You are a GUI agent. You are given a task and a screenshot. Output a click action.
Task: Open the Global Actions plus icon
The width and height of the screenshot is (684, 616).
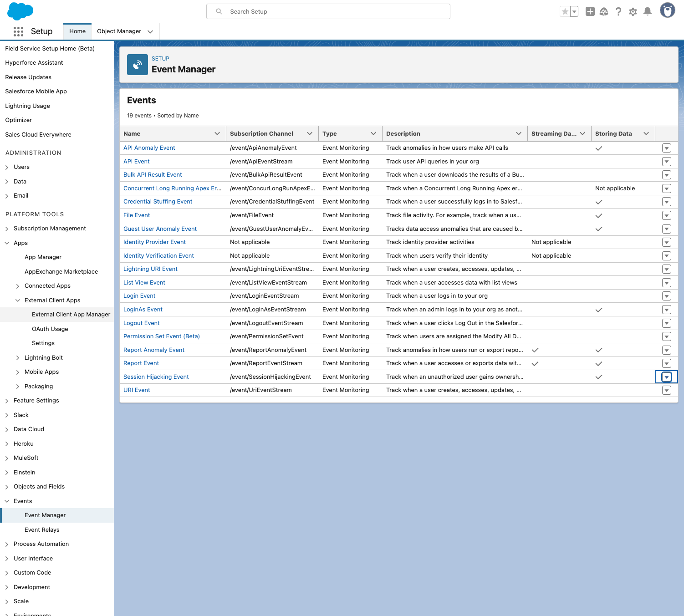click(590, 11)
